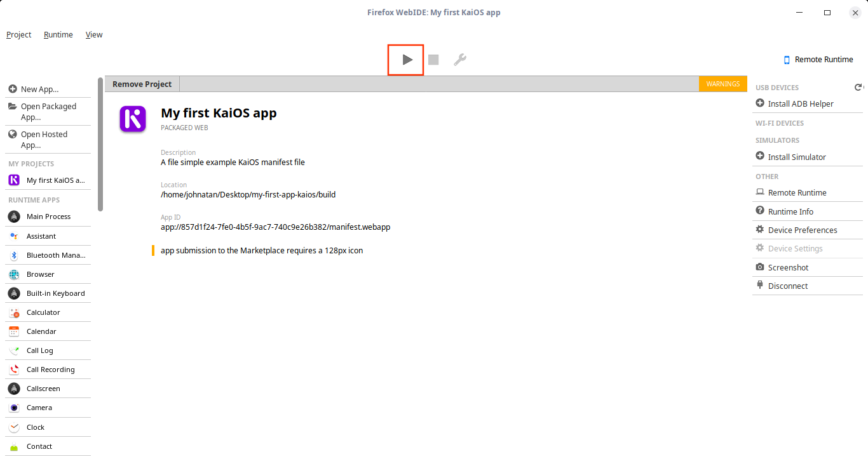Disconnect from the runtime
This screenshot has height=459, width=868.
[808, 286]
